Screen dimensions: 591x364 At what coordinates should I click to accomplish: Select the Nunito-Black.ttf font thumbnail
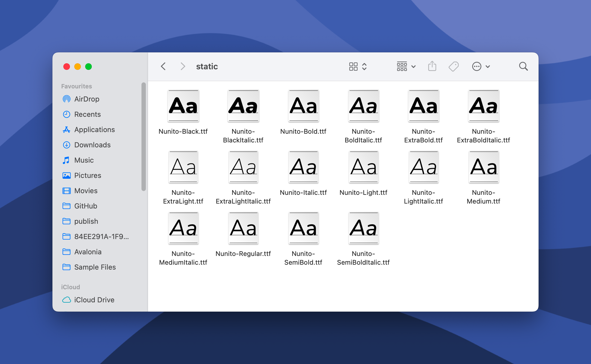coord(183,106)
